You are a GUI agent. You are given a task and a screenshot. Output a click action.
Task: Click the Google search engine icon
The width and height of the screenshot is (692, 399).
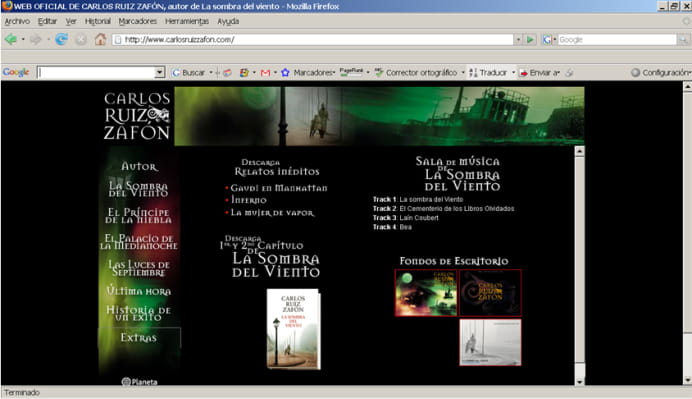(x=547, y=40)
